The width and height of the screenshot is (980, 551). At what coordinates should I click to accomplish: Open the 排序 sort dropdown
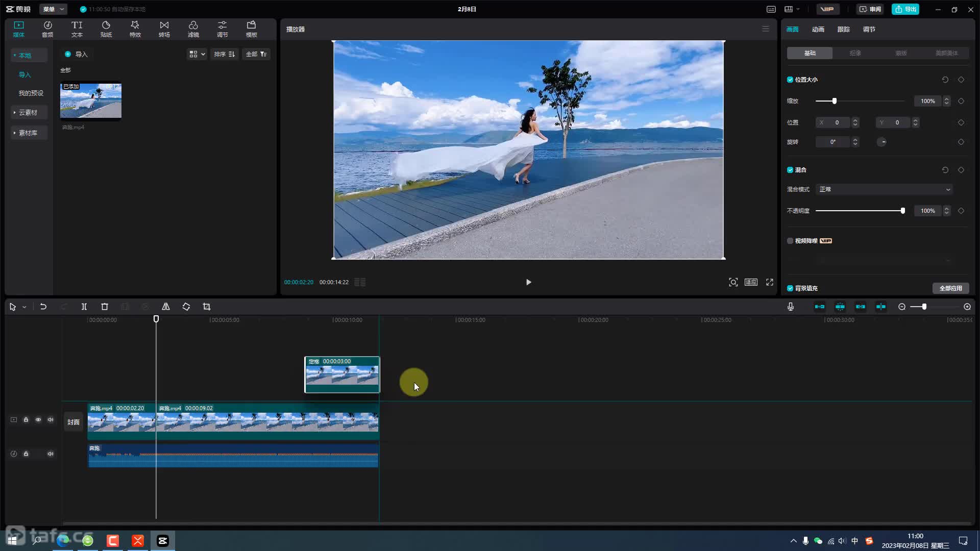pos(225,54)
